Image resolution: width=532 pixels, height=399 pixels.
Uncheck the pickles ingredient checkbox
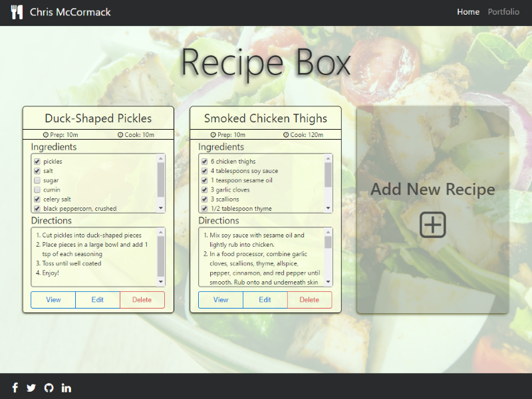[37, 162]
